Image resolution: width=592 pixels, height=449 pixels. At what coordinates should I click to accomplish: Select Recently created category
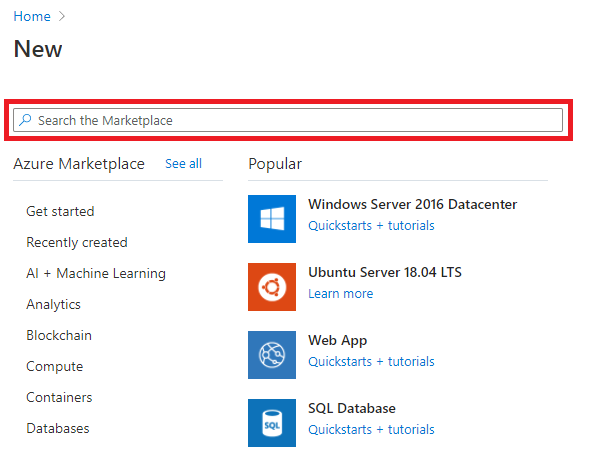pyautogui.click(x=77, y=242)
